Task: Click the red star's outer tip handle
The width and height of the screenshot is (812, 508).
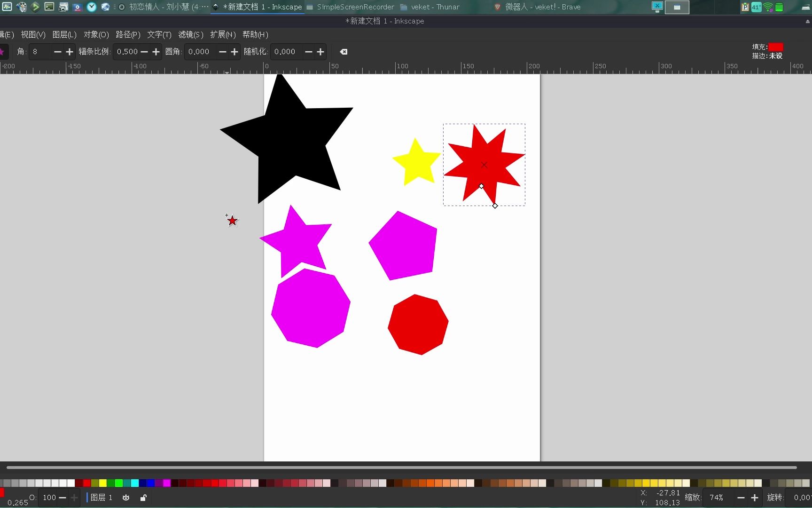Action: [x=495, y=206]
